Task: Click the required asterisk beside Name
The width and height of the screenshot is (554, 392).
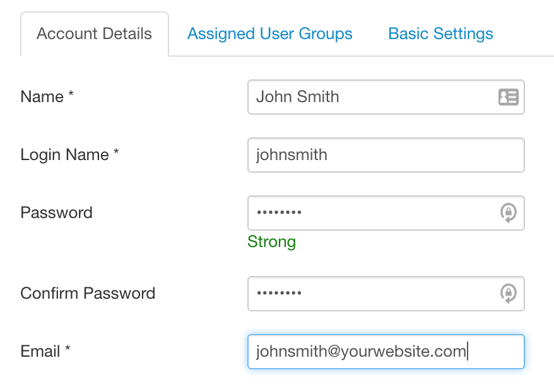Action: click(x=71, y=96)
